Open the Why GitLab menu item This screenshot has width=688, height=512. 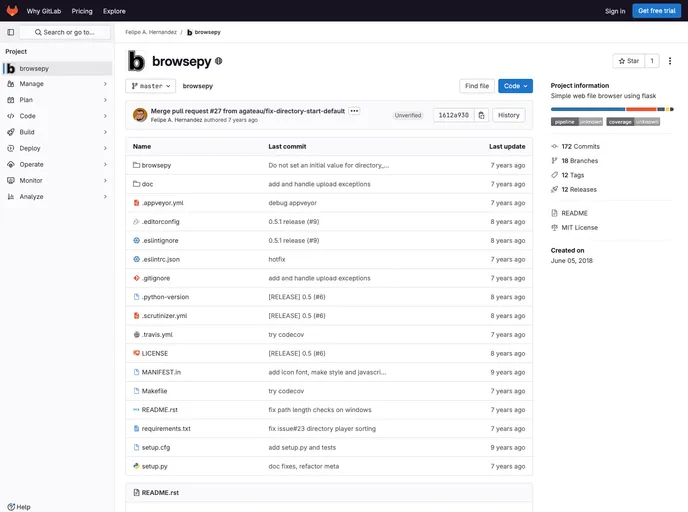[x=44, y=11]
